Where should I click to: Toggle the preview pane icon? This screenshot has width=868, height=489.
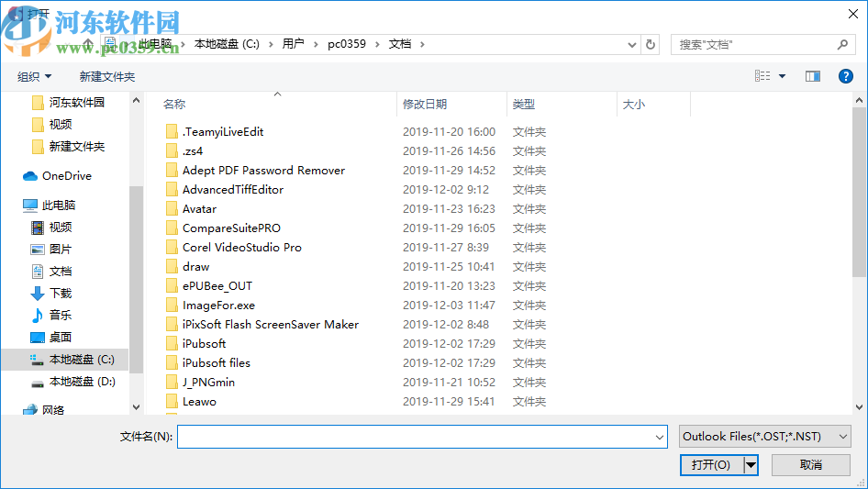(813, 76)
